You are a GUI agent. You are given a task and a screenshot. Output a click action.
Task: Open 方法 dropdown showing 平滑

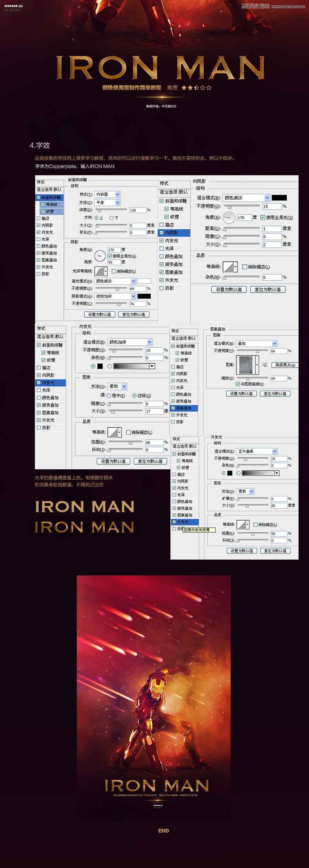tap(108, 202)
